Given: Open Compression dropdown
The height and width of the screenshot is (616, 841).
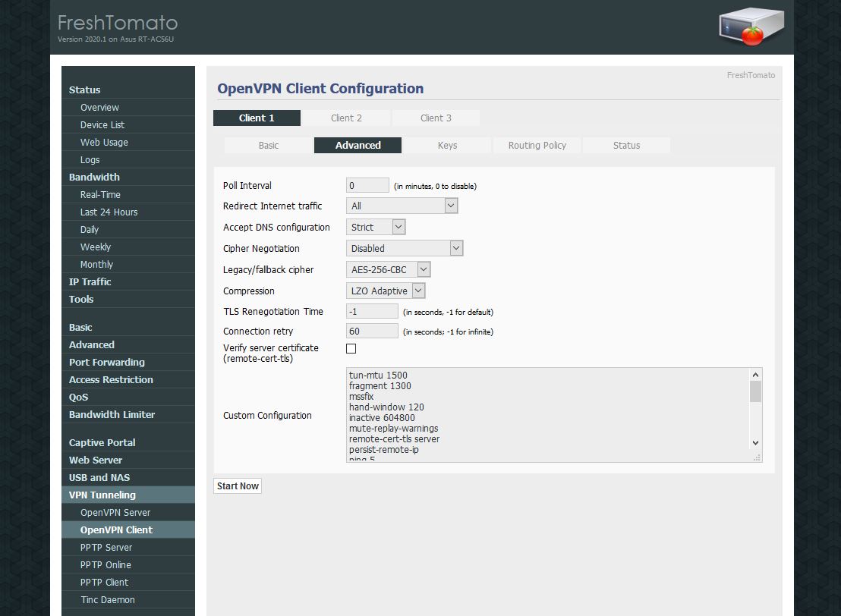Looking at the screenshot, I should point(386,291).
